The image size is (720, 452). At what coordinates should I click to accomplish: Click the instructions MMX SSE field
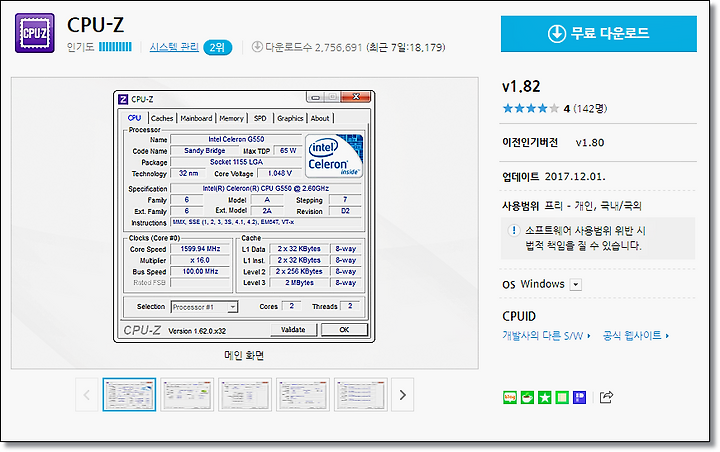click(266, 222)
